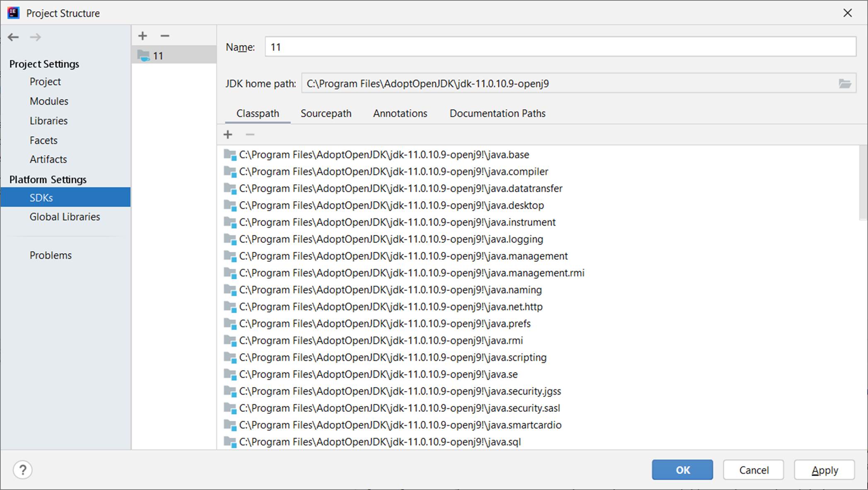Dismiss the dialog with Cancel

tap(753, 470)
